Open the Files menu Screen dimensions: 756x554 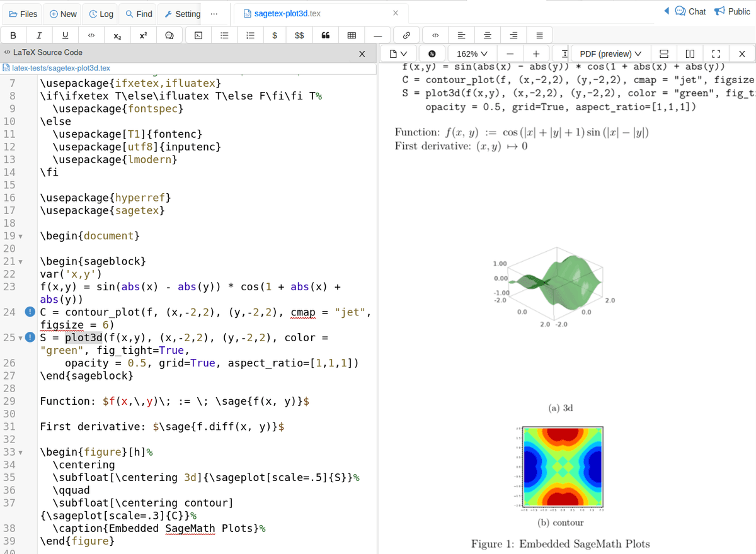tap(23, 14)
